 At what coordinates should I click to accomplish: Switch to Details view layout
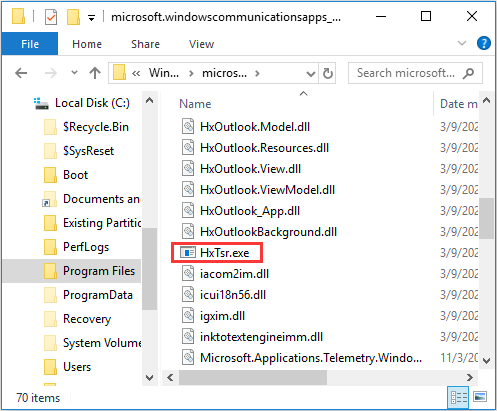[x=458, y=397]
